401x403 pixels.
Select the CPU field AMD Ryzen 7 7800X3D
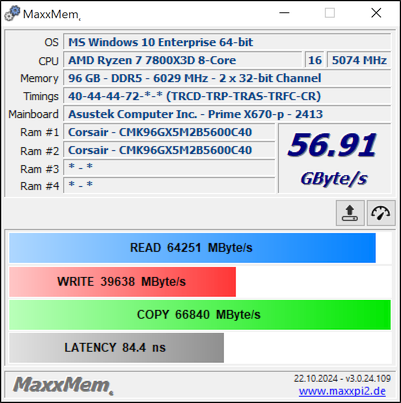click(182, 60)
